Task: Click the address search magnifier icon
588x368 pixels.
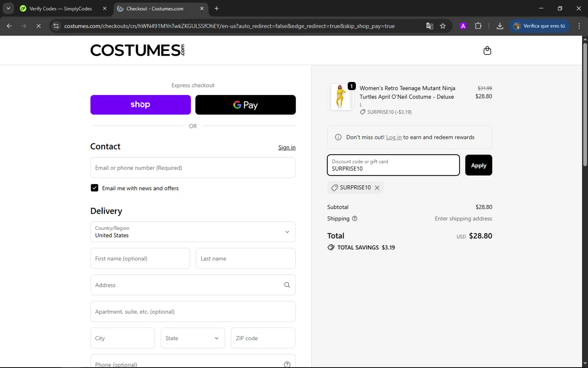Action: [x=287, y=285]
